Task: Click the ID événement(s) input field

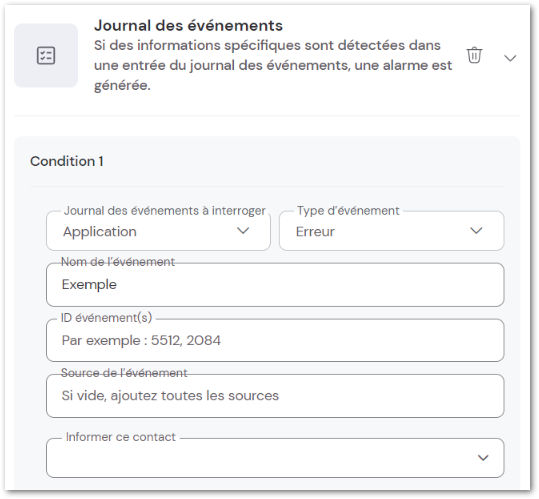Action: point(275,340)
